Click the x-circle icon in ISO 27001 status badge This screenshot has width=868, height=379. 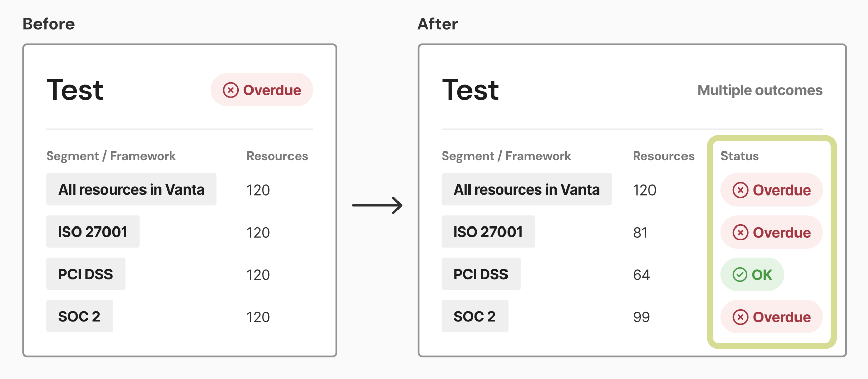point(740,233)
